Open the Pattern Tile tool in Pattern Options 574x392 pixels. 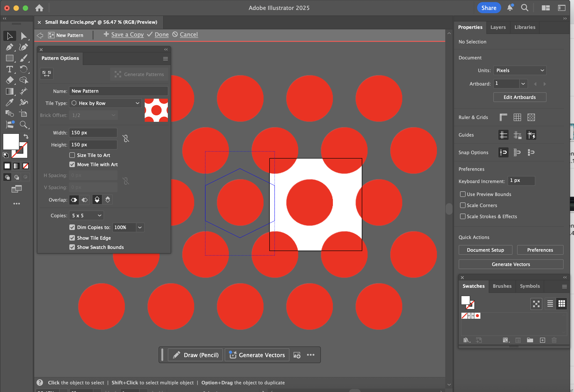46,73
